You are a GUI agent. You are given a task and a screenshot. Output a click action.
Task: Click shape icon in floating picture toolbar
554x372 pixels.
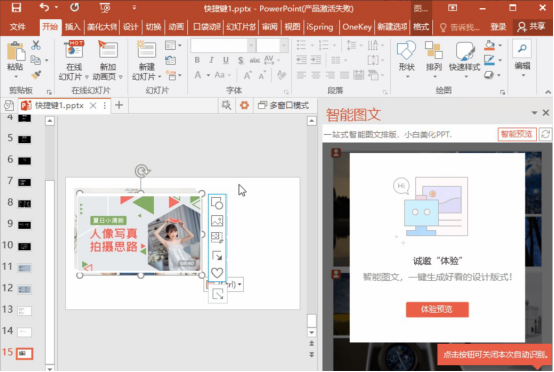pyautogui.click(x=217, y=203)
